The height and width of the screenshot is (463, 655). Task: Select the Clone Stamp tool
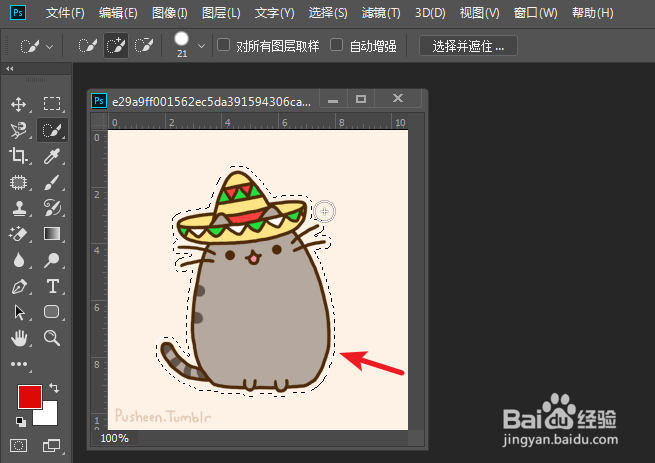[x=18, y=208]
